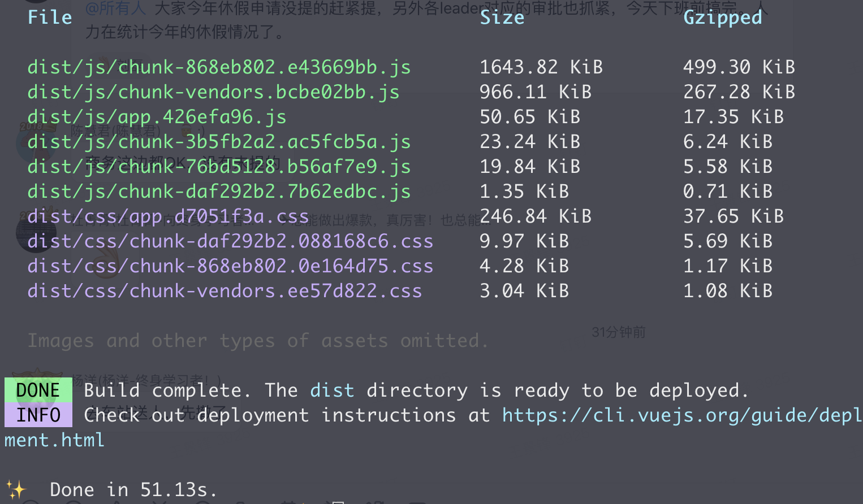Click dist/js/chunk-868eb802.e43669bb.js file path
The height and width of the screenshot is (504, 863).
coord(219,67)
